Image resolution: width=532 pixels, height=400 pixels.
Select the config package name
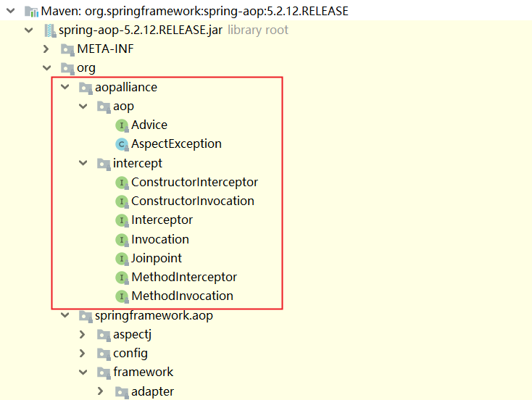coord(130,354)
